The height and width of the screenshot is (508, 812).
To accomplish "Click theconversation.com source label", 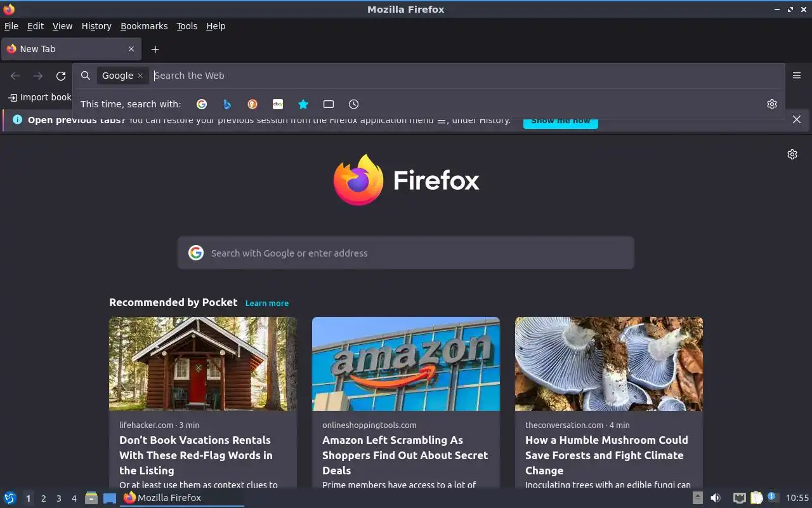I will pyautogui.click(x=565, y=425).
